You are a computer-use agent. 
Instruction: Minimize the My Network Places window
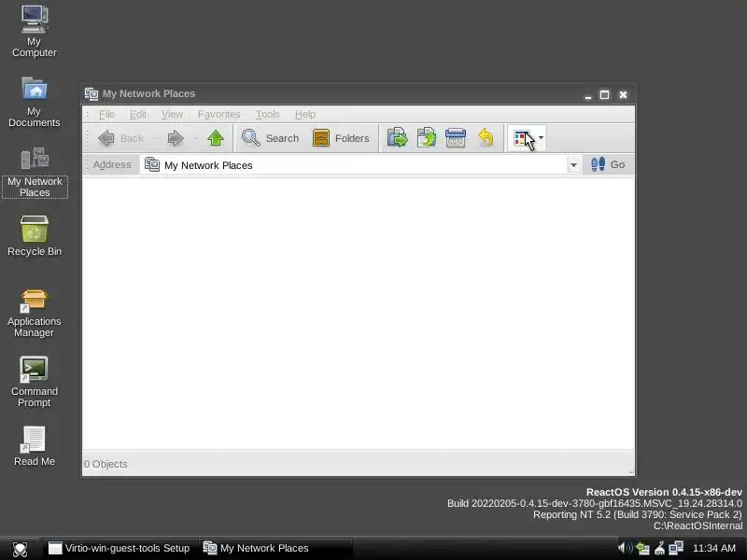[588, 95]
